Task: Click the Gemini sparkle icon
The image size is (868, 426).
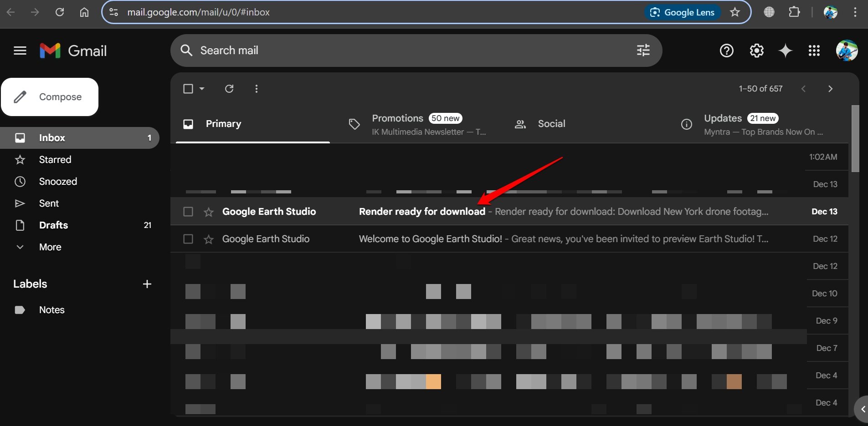Action: click(786, 51)
